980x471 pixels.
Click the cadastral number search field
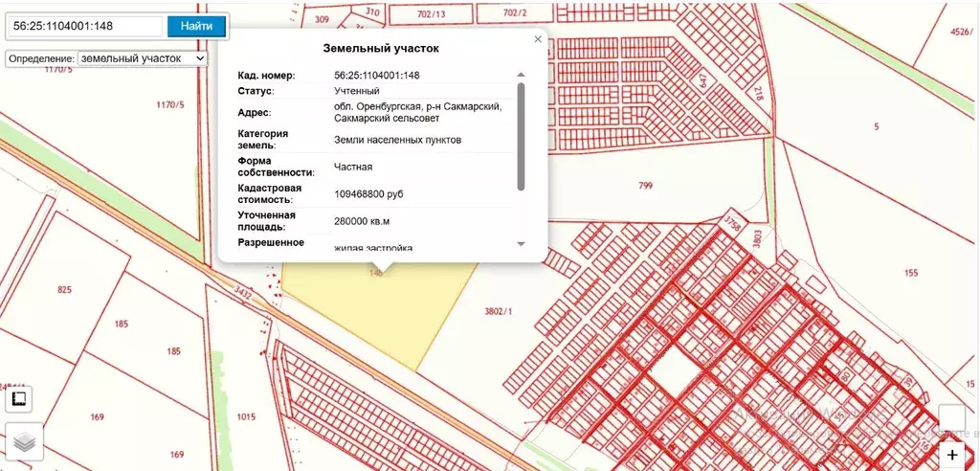click(85, 26)
